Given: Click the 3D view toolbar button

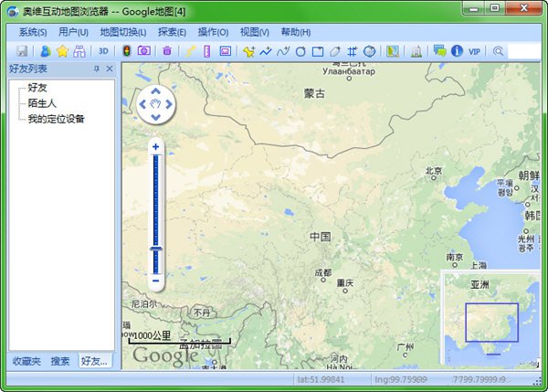Looking at the screenshot, I should pyautogui.click(x=103, y=51).
